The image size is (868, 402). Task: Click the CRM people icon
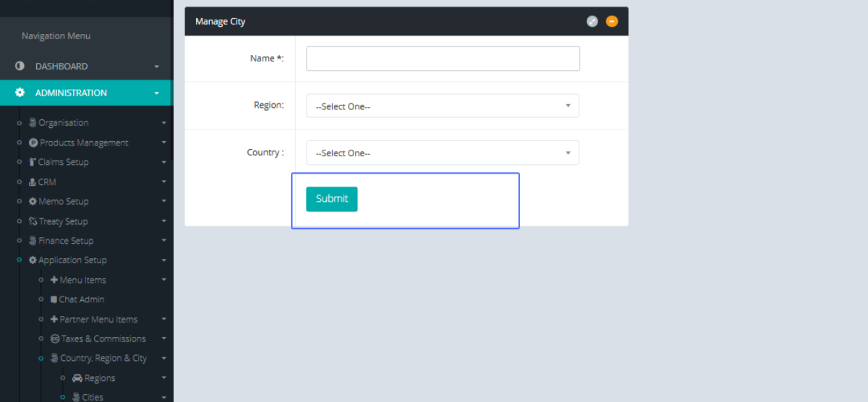pyautogui.click(x=33, y=182)
